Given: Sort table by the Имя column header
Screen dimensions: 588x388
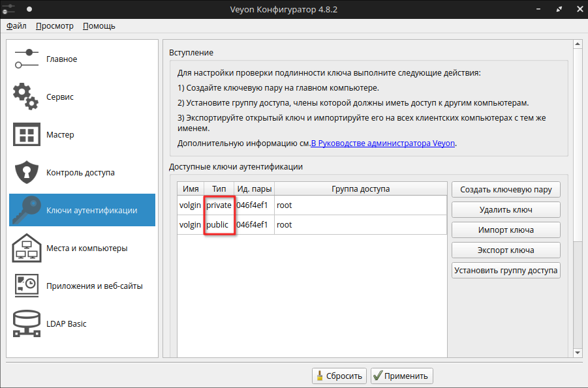Looking at the screenshot, I should (191, 189).
